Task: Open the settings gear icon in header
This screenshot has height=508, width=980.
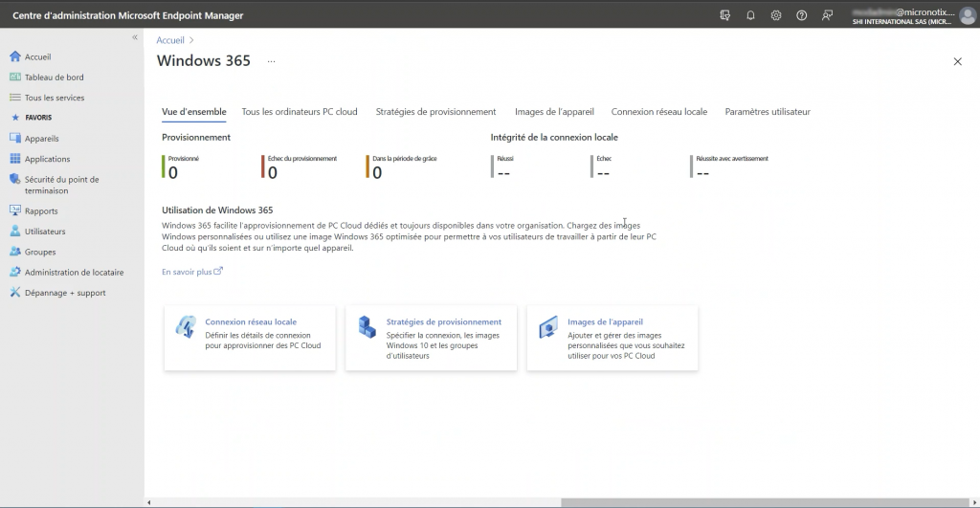Action: [x=775, y=15]
